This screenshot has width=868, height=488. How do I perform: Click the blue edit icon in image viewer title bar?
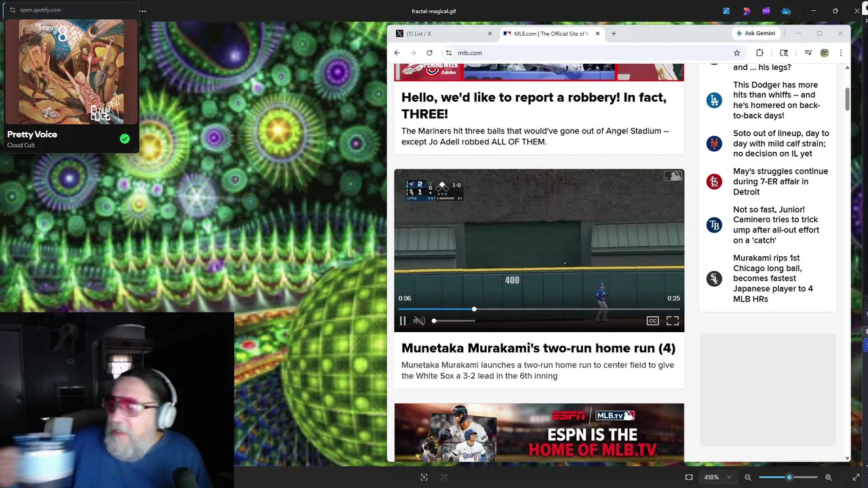726,11
